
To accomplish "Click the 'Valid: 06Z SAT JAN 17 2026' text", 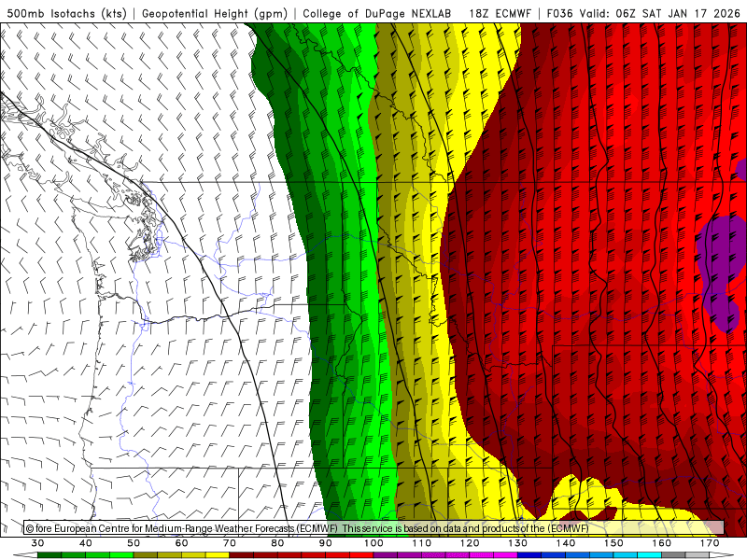I will (x=660, y=13).
